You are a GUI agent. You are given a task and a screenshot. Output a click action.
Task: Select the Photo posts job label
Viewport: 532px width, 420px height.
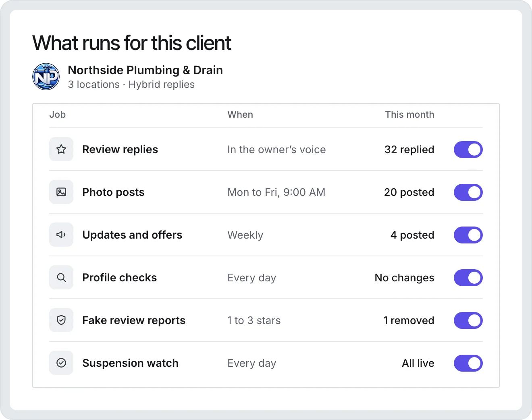(113, 192)
